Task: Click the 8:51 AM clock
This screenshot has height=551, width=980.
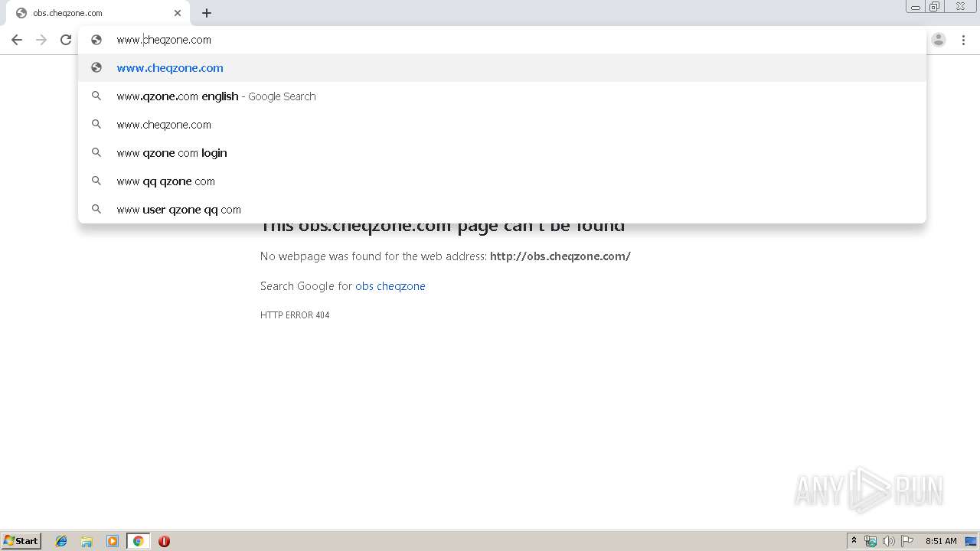Action: 941,541
